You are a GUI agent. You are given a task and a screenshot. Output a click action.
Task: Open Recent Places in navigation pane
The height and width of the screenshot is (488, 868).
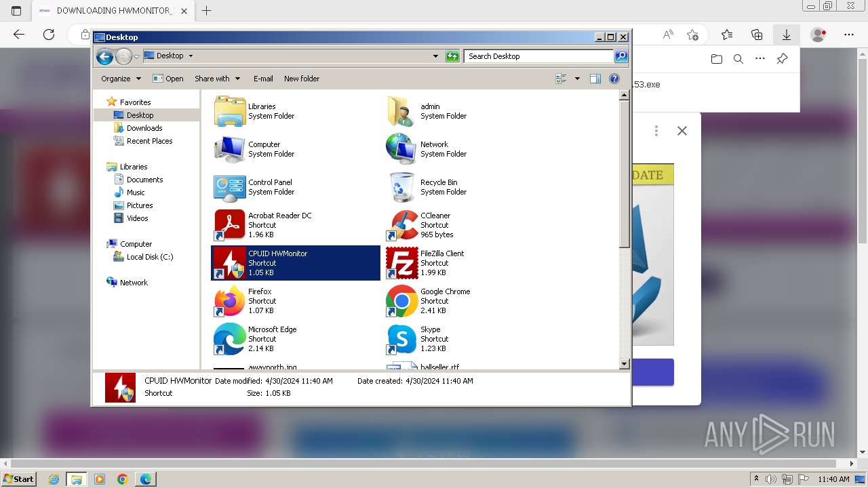pos(149,141)
